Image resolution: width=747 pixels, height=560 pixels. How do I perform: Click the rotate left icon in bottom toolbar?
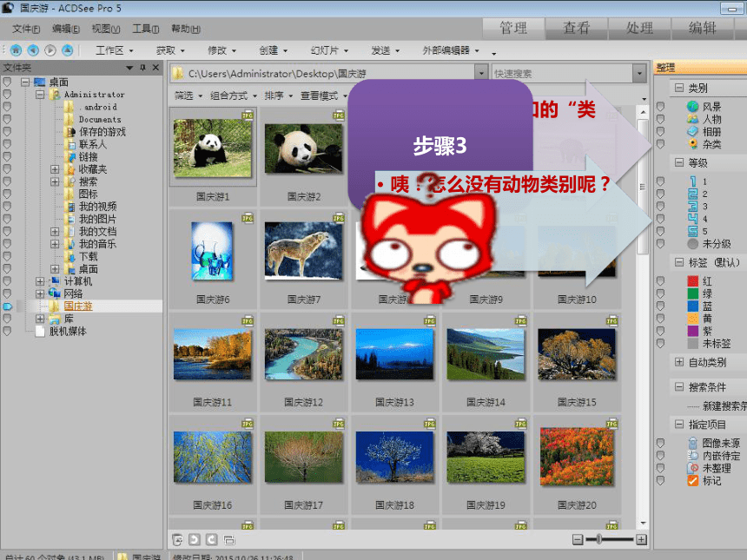(195, 539)
